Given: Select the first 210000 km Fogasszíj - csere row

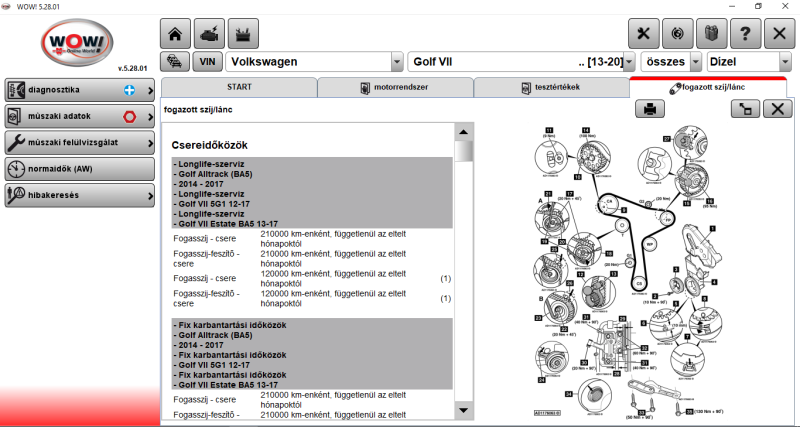Looking at the screenshot, I should [312, 238].
